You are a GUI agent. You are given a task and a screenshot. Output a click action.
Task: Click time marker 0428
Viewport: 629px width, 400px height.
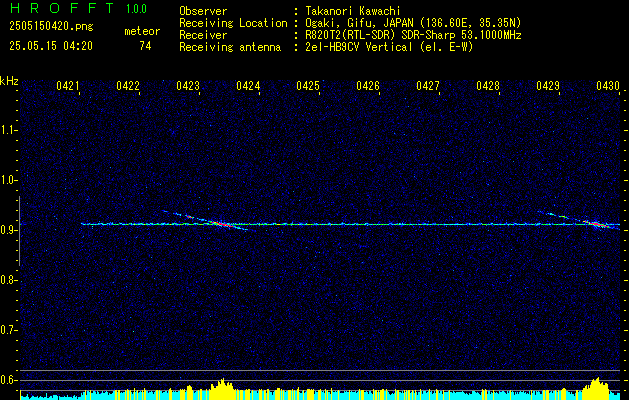[488, 86]
